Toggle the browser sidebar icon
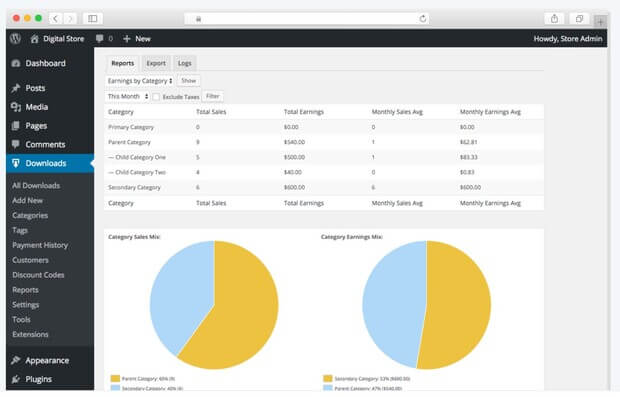Image resolution: width=620 pixels, height=397 pixels. pos(93,19)
